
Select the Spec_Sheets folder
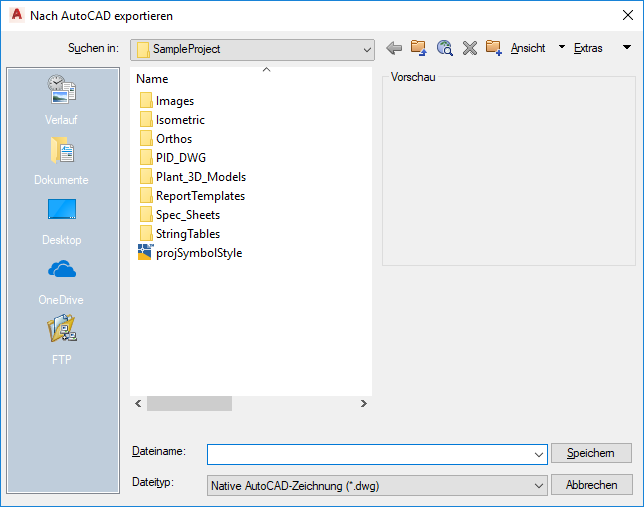[179, 214]
